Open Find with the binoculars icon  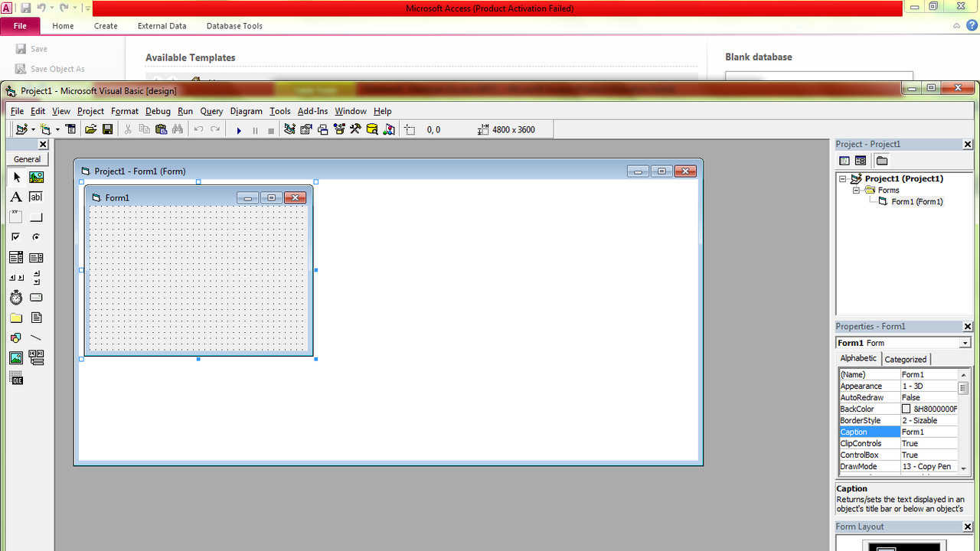pos(178,130)
